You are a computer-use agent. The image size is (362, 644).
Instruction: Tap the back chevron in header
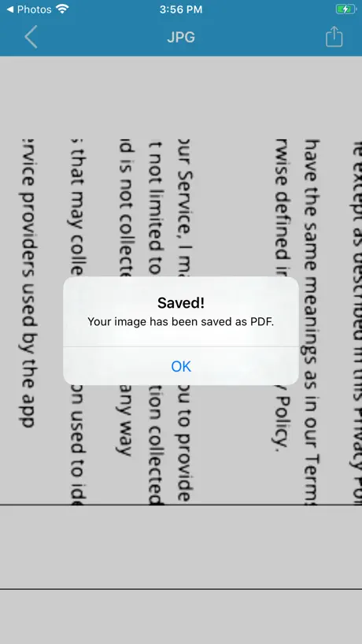click(x=31, y=37)
